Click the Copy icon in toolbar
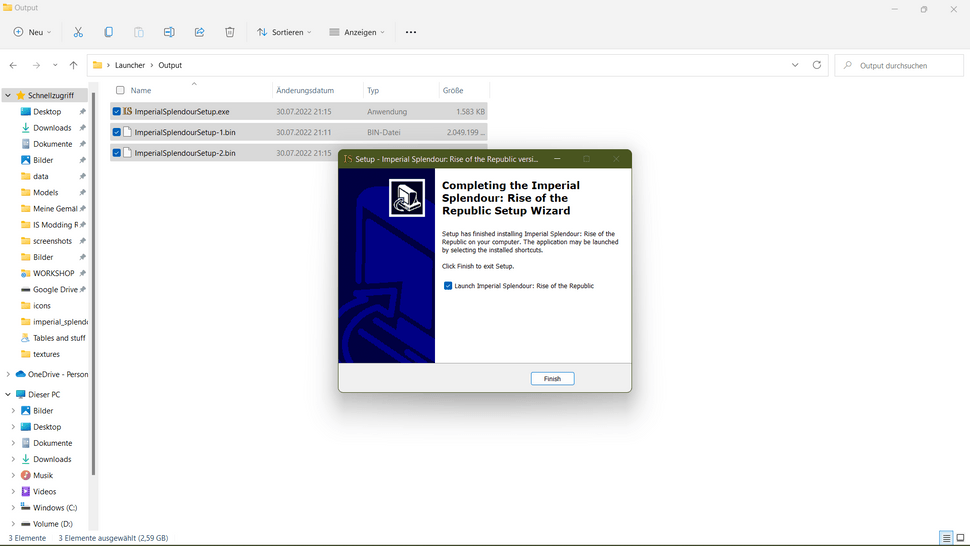 pyautogui.click(x=108, y=32)
